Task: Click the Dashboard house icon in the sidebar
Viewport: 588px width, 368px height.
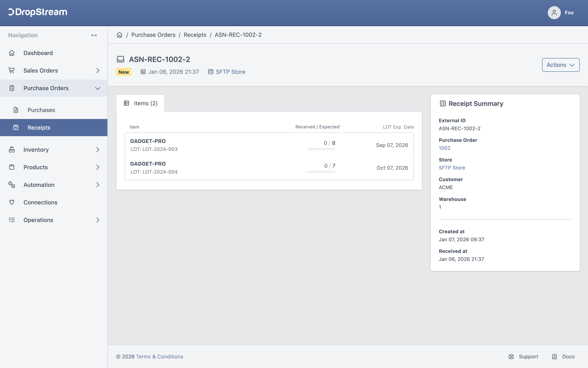Action: (12, 53)
